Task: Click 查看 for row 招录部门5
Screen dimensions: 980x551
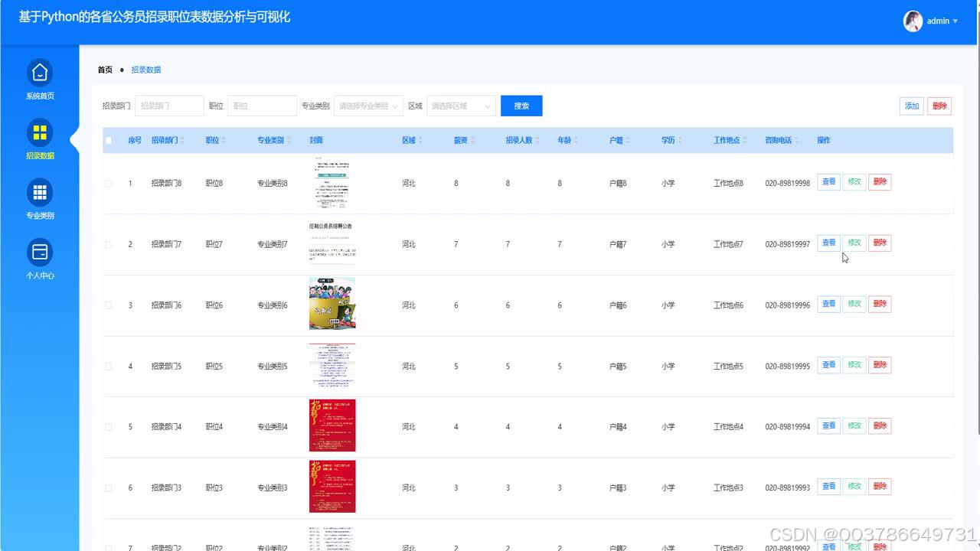Action: (x=829, y=365)
